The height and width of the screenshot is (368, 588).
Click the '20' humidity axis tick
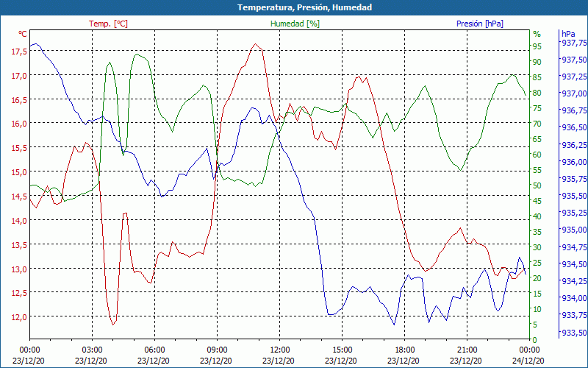click(x=537, y=278)
